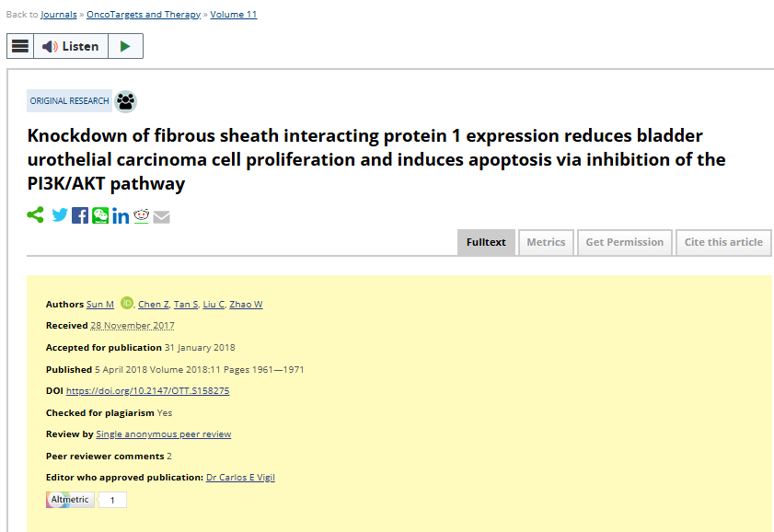The width and height of the screenshot is (774, 532).
Task: Open the ReadSpeaker hamburger menu
Action: click(20, 46)
